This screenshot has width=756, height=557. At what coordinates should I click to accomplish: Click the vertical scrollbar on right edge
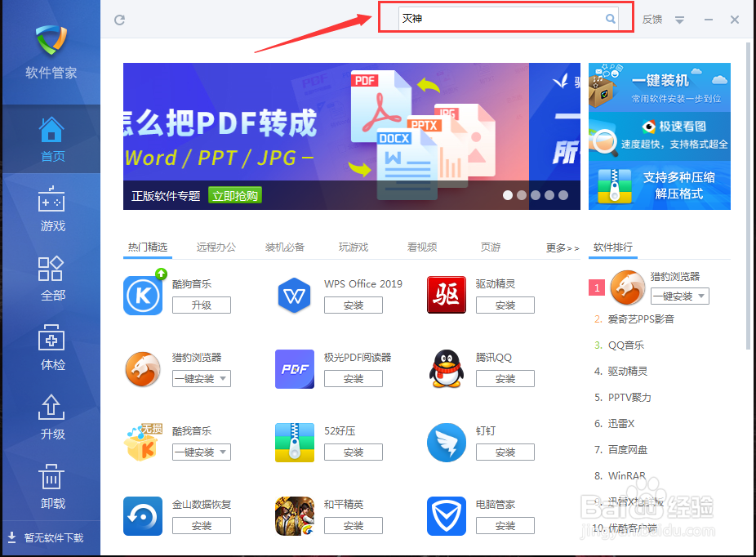click(749, 195)
